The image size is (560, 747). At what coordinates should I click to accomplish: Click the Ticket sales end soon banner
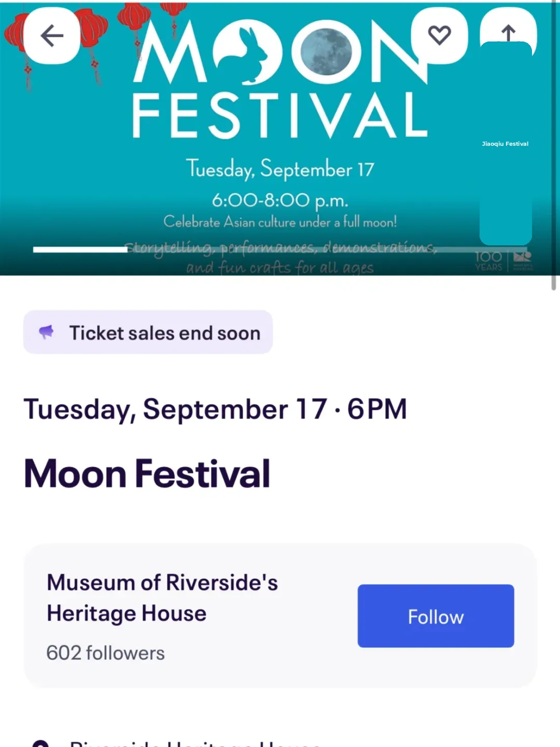click(x=148, y=332)
